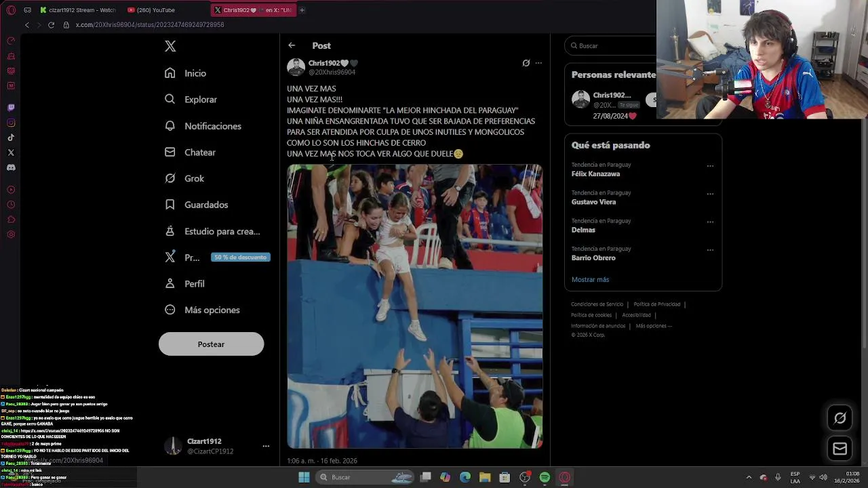Click the X logo above navigation
This screenshot has width=868, height=488.
click(x=170, y=46)
